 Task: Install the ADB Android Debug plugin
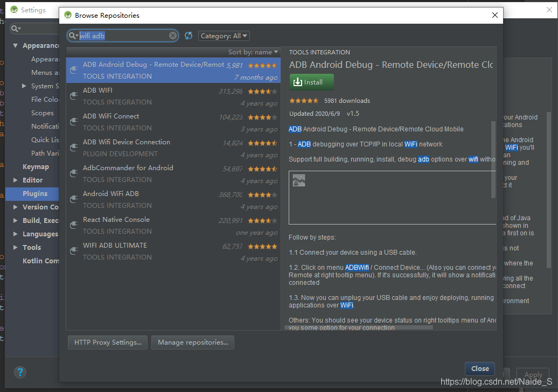[312, 82]
